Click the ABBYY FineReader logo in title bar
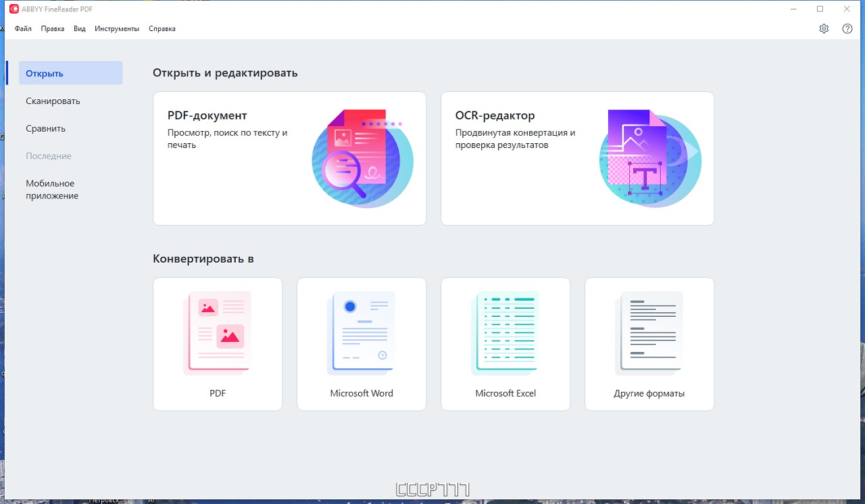The width and height of the screenshot is (865, 504). 14,9
